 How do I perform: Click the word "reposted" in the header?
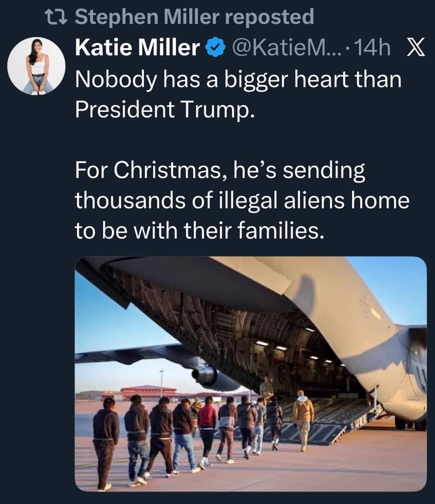269,17
